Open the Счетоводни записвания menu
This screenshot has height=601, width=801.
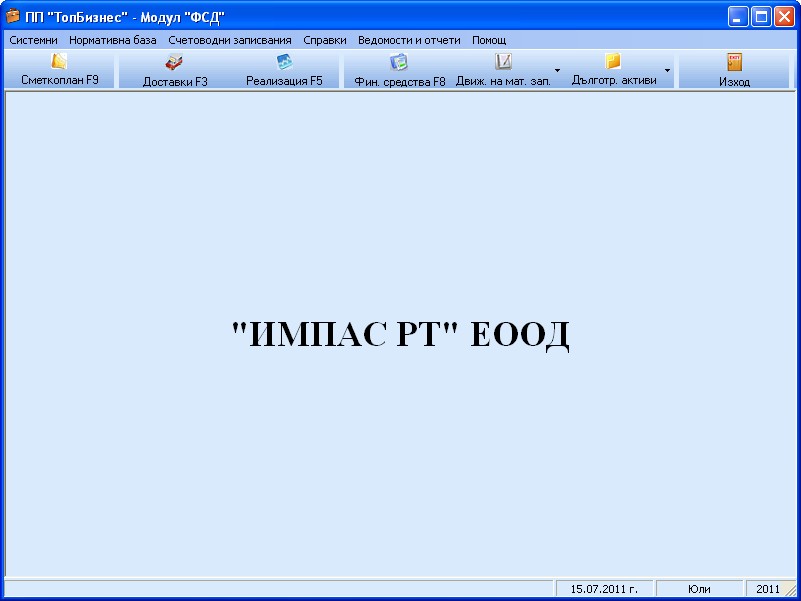coord(230,40)
